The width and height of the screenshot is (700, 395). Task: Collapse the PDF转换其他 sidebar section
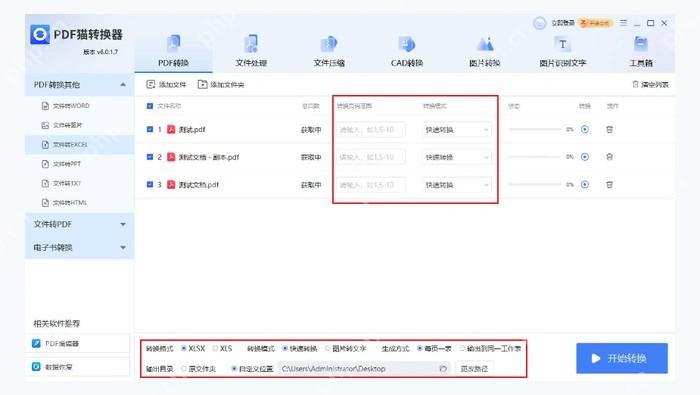click(79, 84)
